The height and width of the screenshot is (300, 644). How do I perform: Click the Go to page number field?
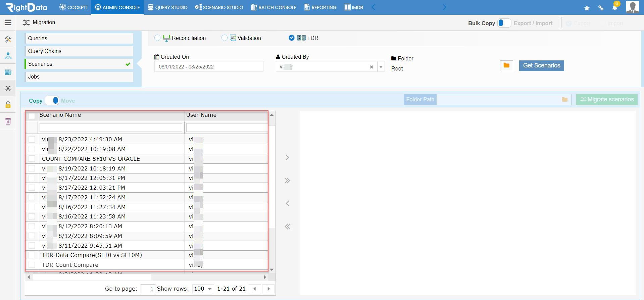tap(148, 289)
